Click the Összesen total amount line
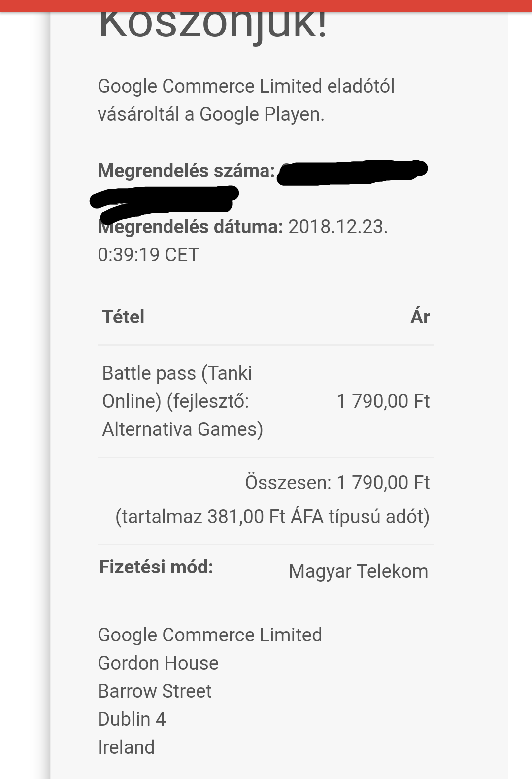This screenshot has height=779, width=532. (337, 483)
